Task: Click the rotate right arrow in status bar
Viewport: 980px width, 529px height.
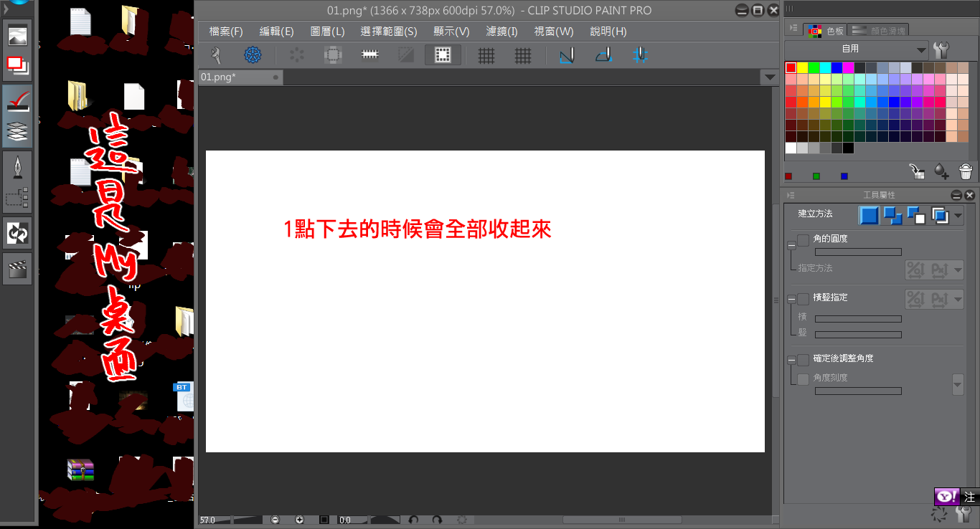Action: (x=437, y=520)
